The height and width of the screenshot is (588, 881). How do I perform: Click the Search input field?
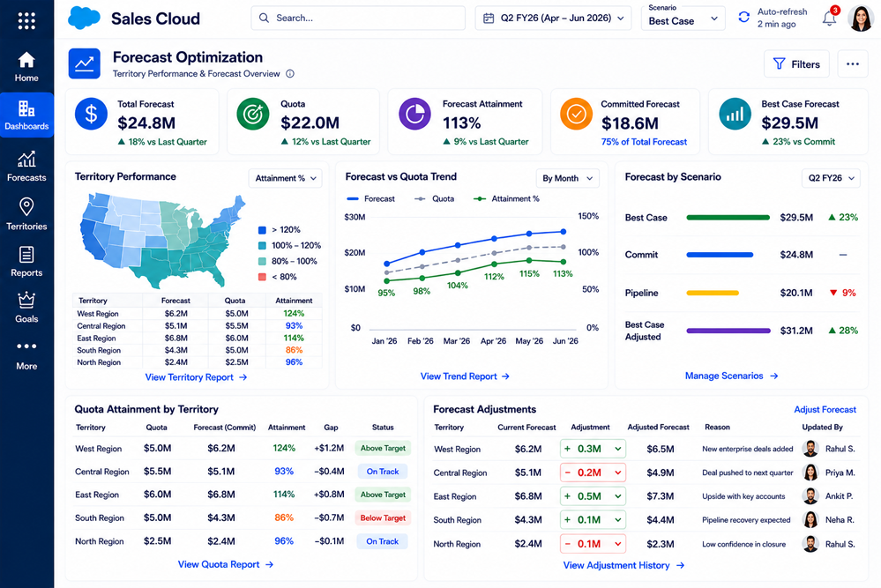pos(358,18)
